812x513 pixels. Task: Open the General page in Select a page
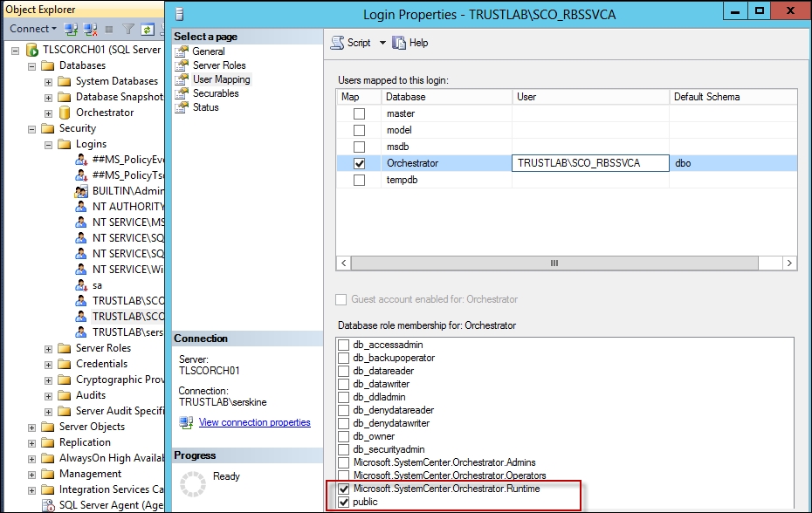tap(209, 51)
